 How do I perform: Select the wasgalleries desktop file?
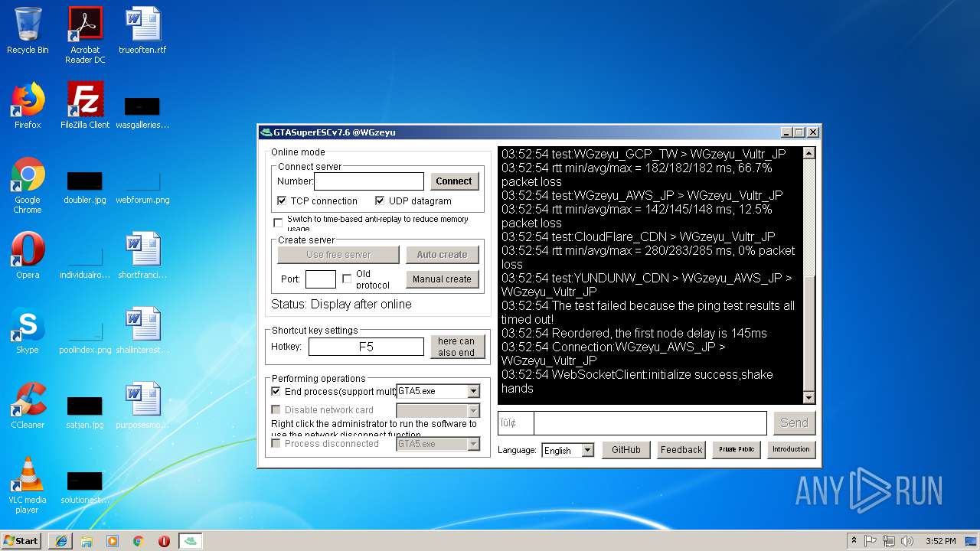click(x=142, y=111)
